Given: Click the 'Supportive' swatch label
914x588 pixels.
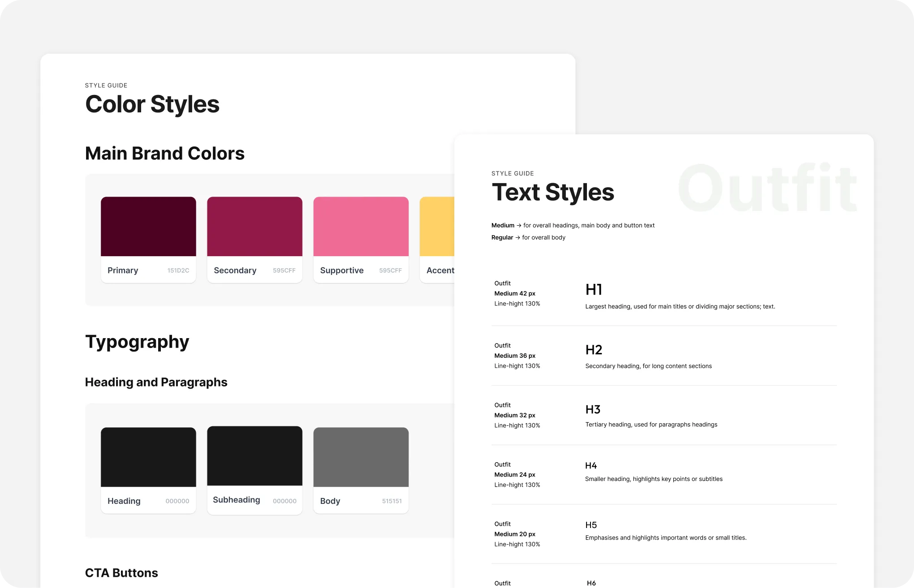Looking at the screenshot, I should pos(342,270).
